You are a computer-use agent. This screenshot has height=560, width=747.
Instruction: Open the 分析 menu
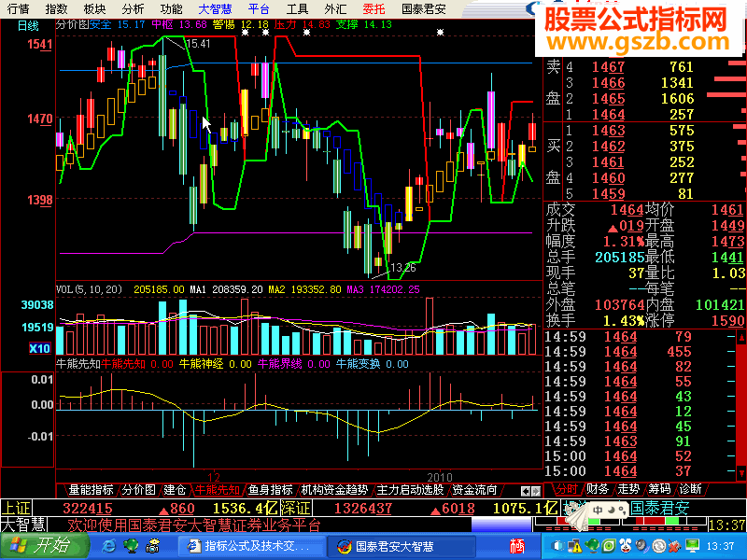133,8
